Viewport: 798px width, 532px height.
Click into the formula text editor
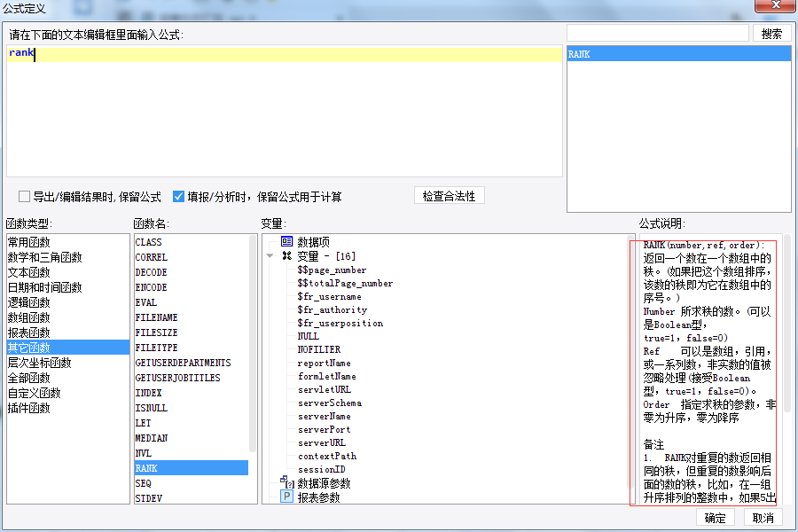click(x=284, y=111)
